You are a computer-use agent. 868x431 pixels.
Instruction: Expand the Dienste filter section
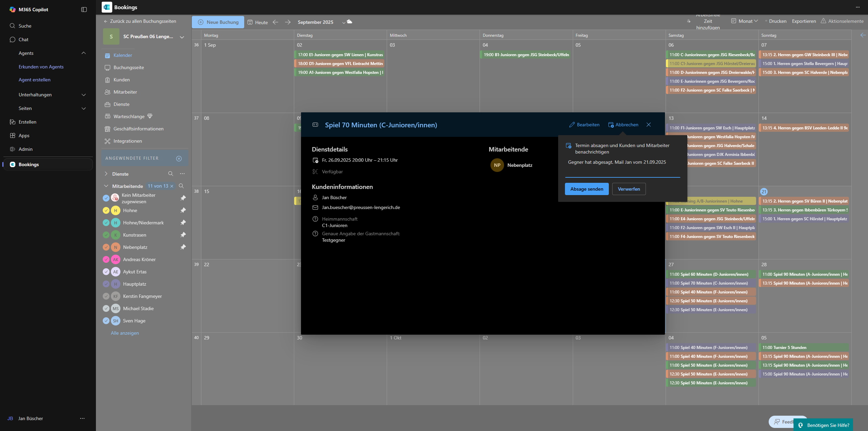pos(106,174)
